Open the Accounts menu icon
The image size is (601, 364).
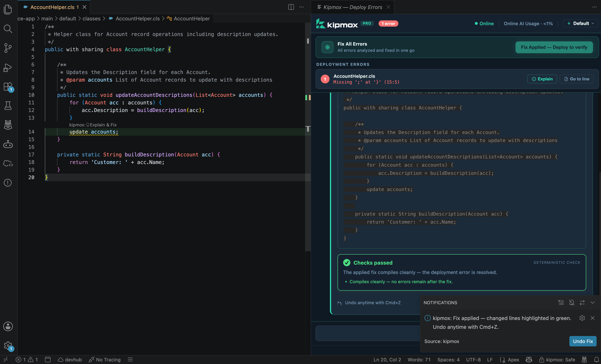click(x=8, y=326)
